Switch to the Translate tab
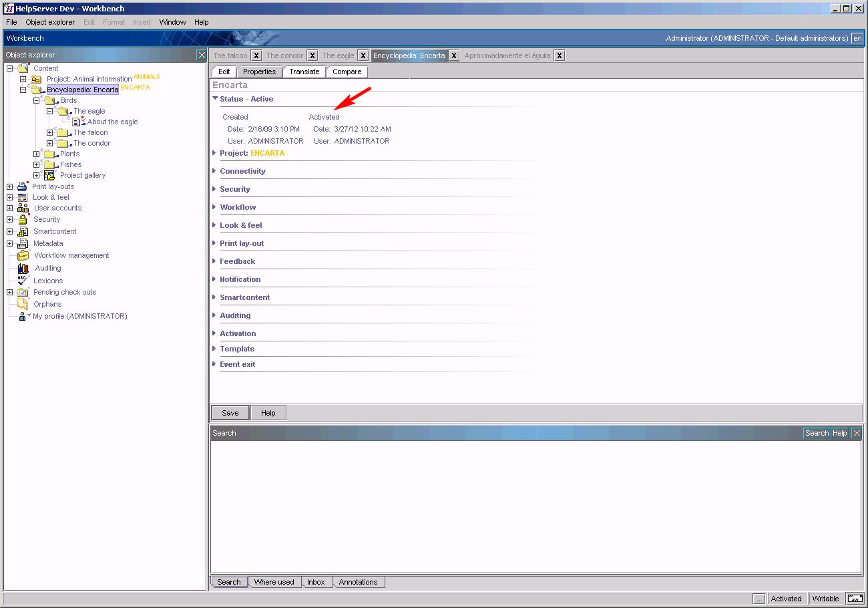Viewport: 868px width, 608px height. tap(304, 71)
